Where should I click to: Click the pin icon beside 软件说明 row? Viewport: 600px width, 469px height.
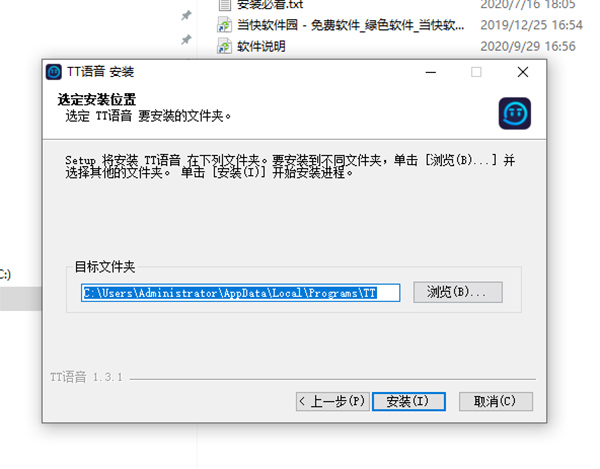pos(186,39)
